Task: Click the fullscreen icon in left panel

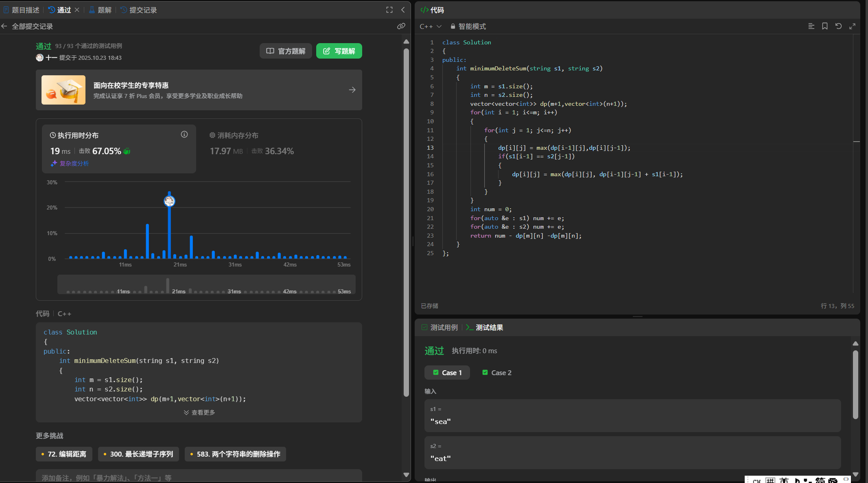Action: (389, 10)
